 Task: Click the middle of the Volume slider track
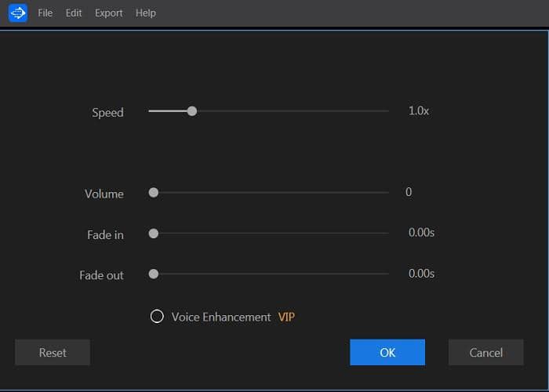click(269, 193)
